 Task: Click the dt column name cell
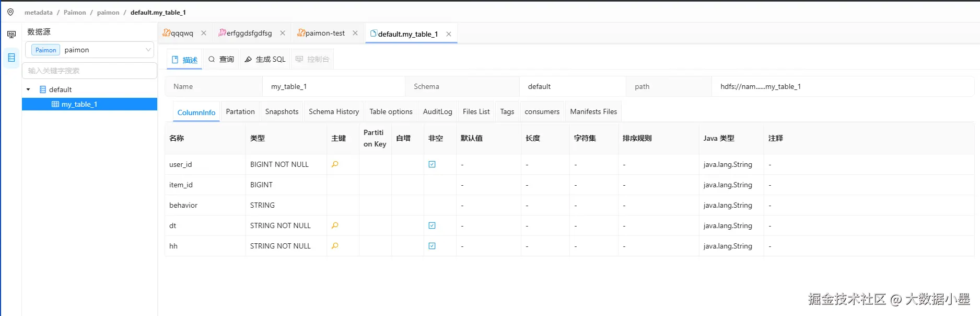coord(205,225)
